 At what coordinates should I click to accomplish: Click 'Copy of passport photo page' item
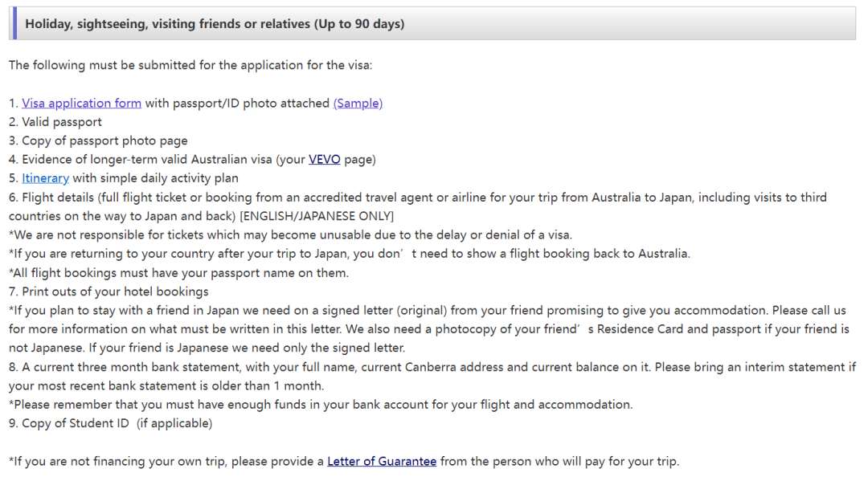[x=98, y=141]
